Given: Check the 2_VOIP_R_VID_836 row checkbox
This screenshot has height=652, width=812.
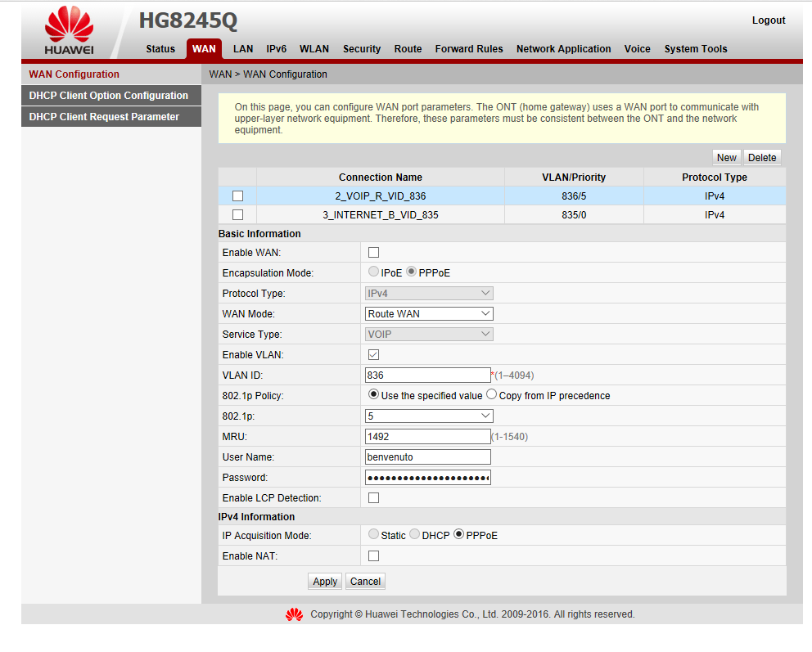Looking at the screenshot, I should tap(237, 196).
